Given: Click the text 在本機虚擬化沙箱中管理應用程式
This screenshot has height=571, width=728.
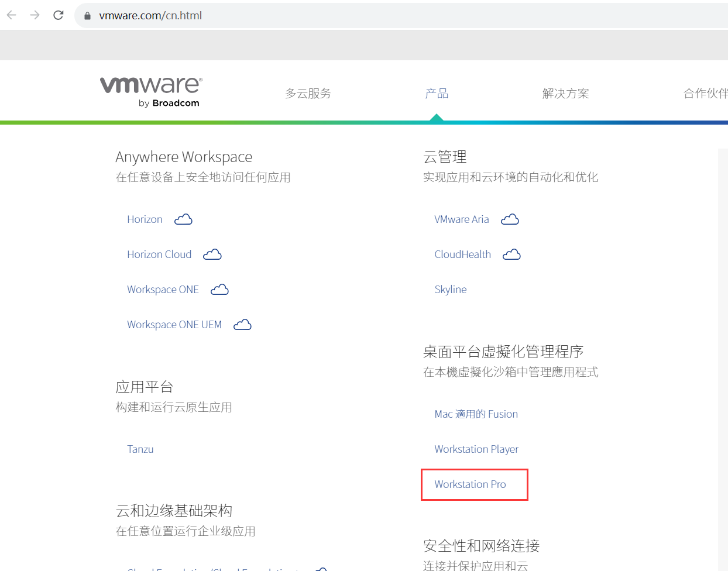Looking at the screenshot, I should [x=510, y=372].
